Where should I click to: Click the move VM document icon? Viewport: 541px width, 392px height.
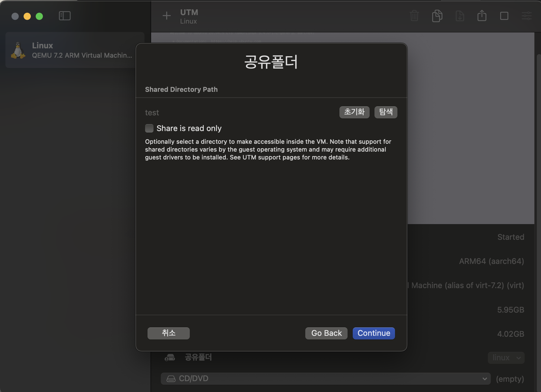[460, 16]
